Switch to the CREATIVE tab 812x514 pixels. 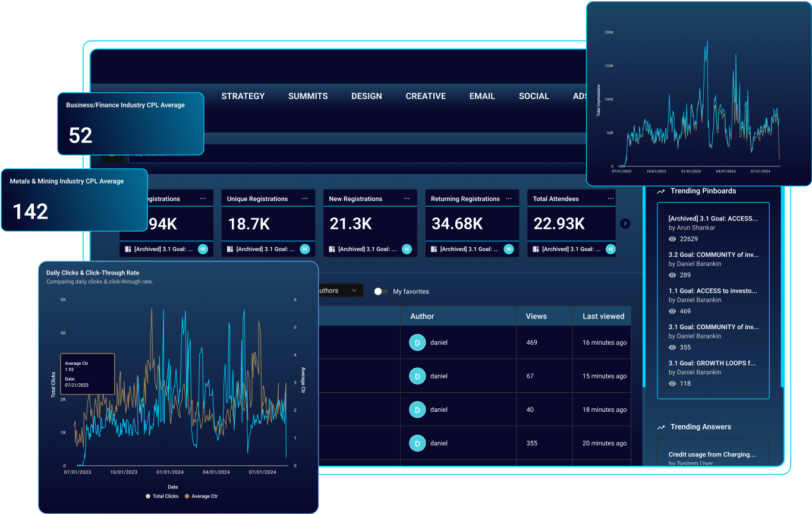426,96
